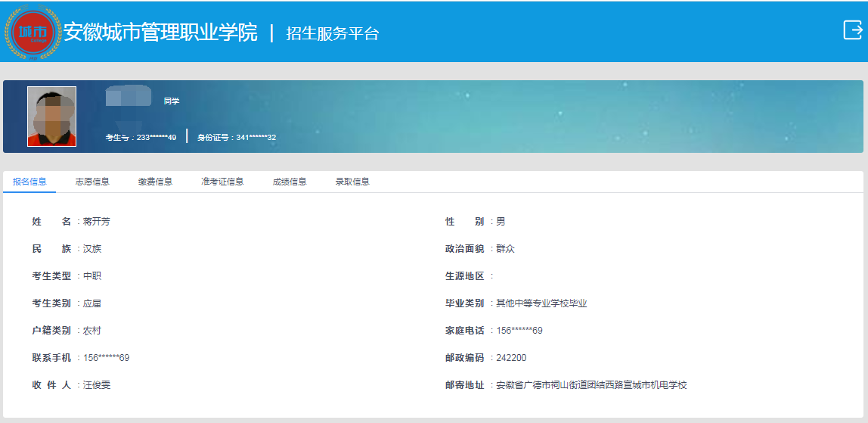Select the postal code 242200

[x=511, y=358]
